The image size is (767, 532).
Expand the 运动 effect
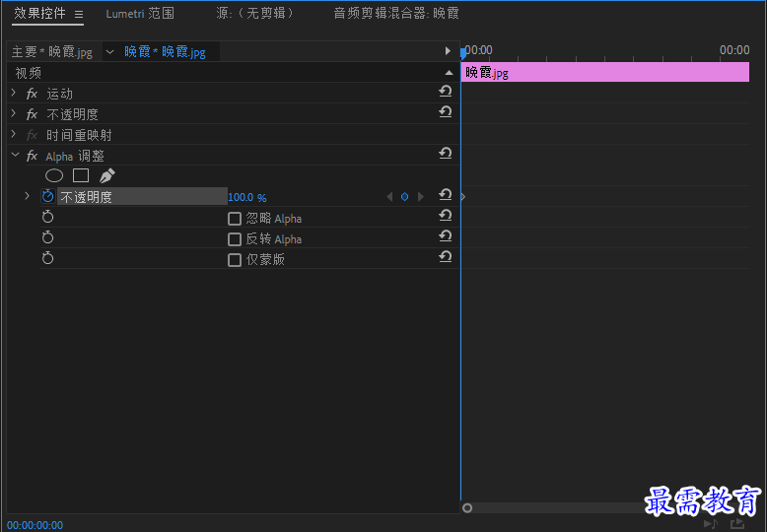point(14,93)
